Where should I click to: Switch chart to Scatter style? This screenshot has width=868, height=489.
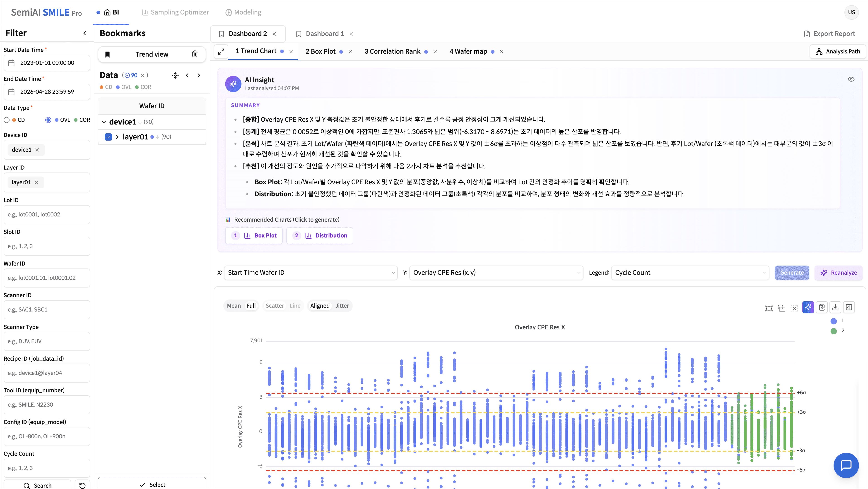pos(275,306)
